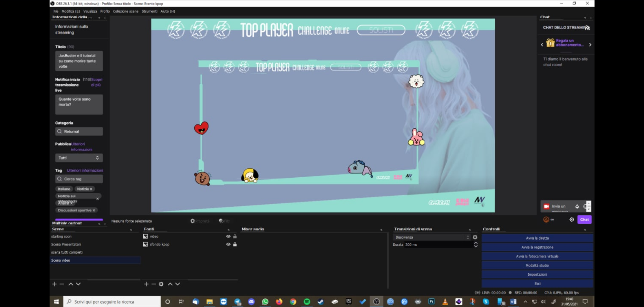Image resolution: width=644 pixels, height=307 pixels.
Task: Open the Collezione scene menu
Action: click(x=126, y=11)
